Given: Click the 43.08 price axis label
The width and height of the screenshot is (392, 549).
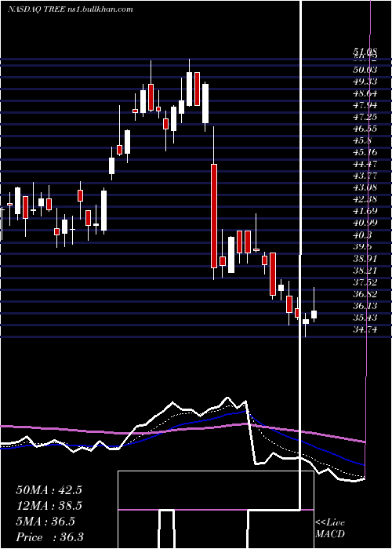Looking at the screenshot, I should [x=365, y=187].
